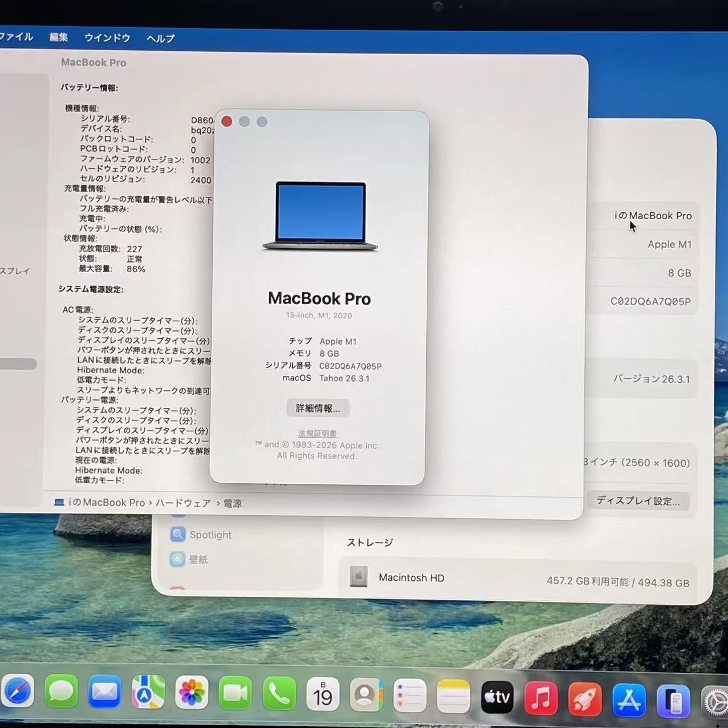The width and height of the screenshot is (728, 728).
Task: Start FaceTime from the Dock
Action: tap(235, 693)
